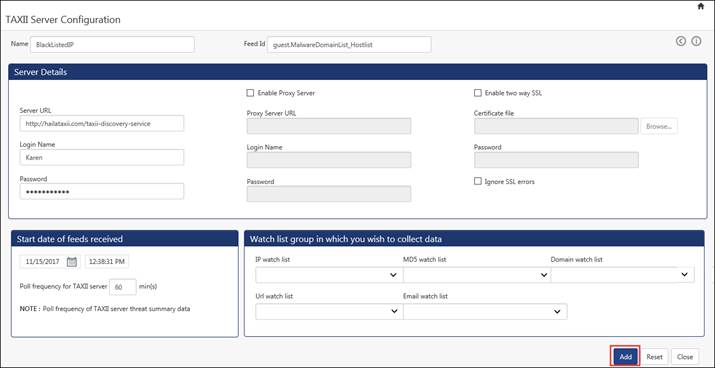
Task: Click the TAXII Server Configuration title
Action: pos(63,20)
